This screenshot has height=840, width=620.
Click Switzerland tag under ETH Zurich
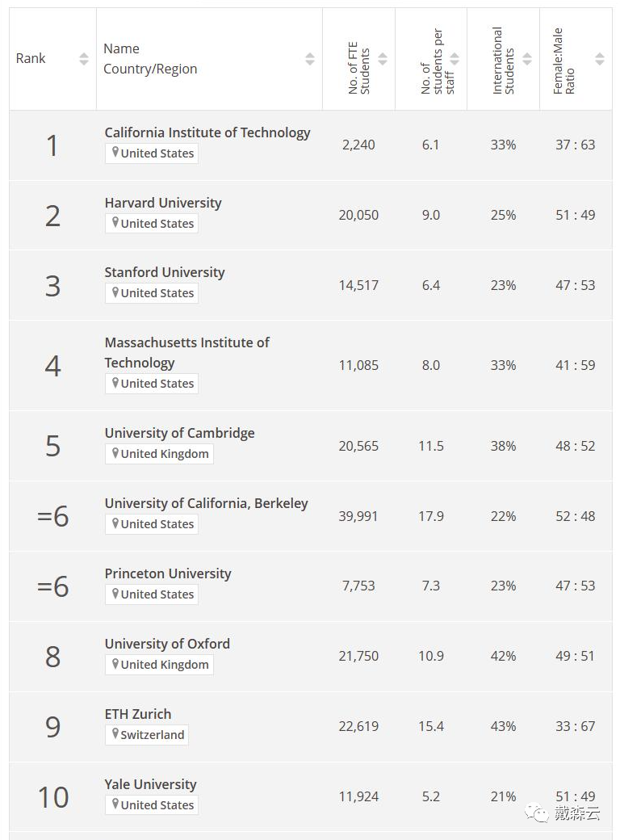point(147,734)
